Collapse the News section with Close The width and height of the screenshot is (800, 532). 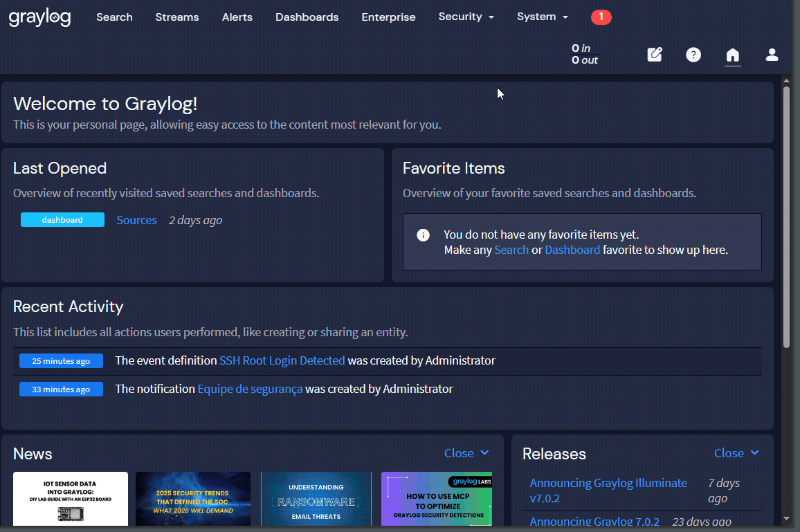point(466,453)
